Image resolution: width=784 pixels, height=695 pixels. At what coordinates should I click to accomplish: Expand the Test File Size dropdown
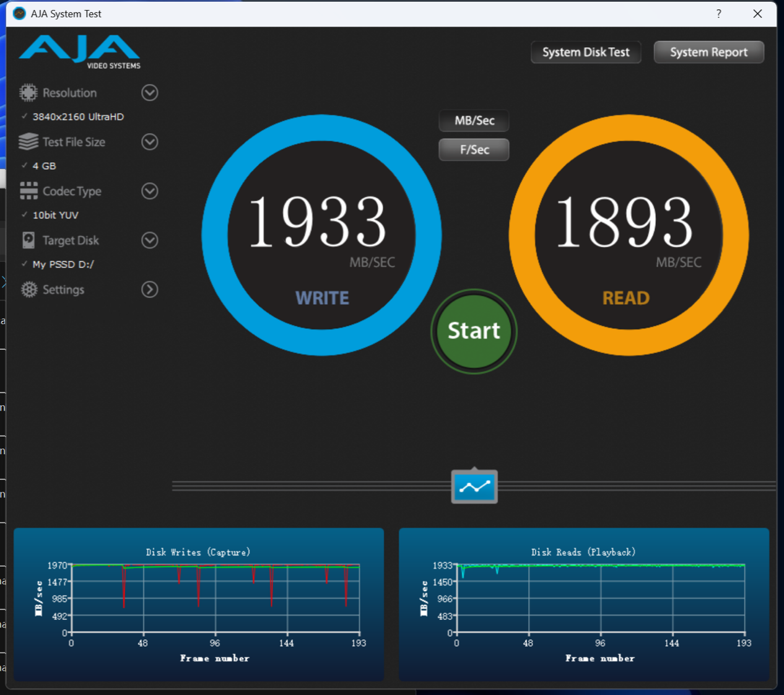pyautogui.click(x=149, y=142)
